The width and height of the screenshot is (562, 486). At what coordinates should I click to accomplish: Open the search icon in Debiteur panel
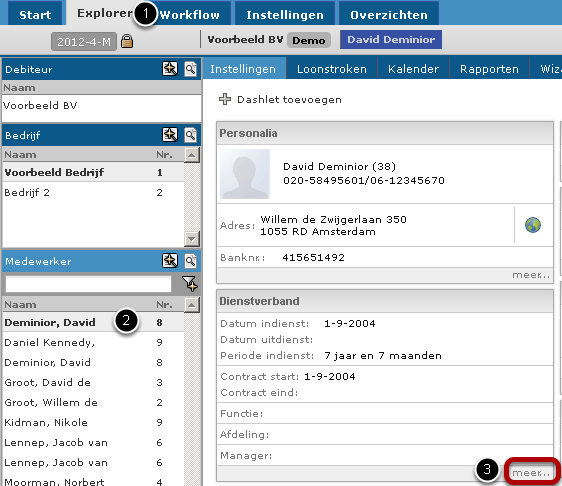pyautogui.click(x=190, y=69)
